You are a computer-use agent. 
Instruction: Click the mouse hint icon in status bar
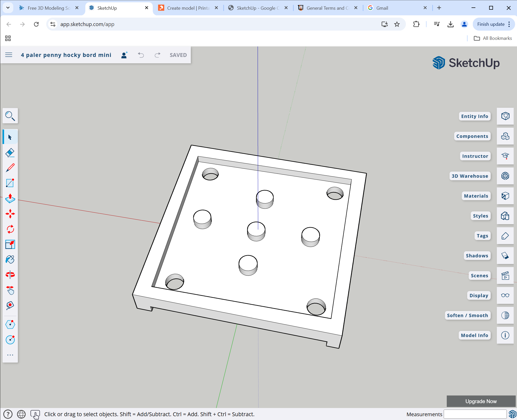[x=35, y=414]
